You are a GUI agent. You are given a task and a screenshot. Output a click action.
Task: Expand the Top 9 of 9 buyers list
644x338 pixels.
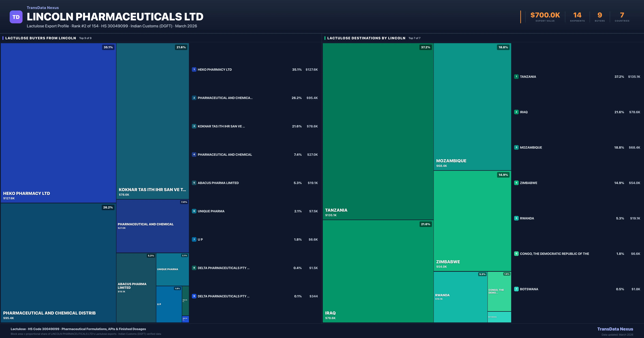point(85,38)
